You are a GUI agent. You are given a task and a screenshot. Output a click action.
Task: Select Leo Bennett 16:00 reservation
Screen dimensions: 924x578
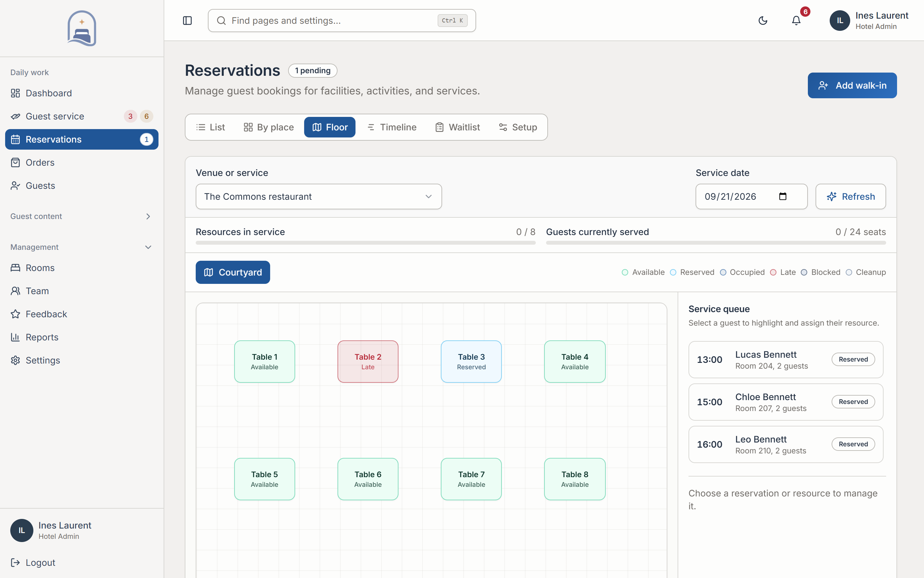pos(786,445)
